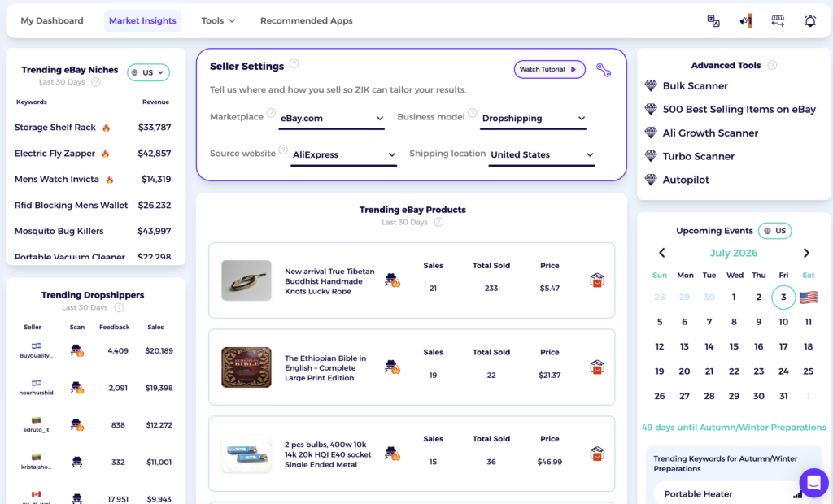Image resolution: width=833 pixels, height=504 pixels.
Task: Scan seller edruto_lt with spy icon
Action: pyautogui.click(x=77, y=425)
